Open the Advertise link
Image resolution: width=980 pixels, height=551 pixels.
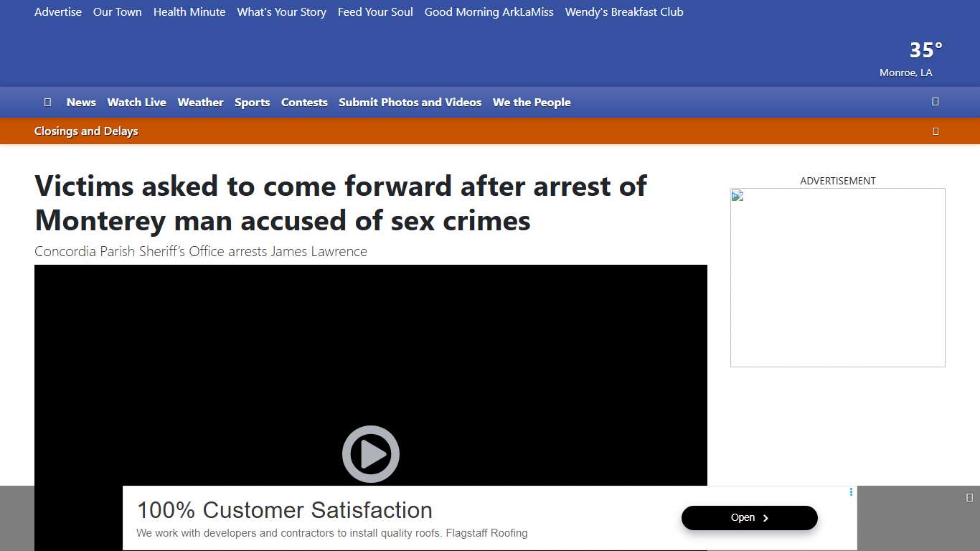click(58, 12)
